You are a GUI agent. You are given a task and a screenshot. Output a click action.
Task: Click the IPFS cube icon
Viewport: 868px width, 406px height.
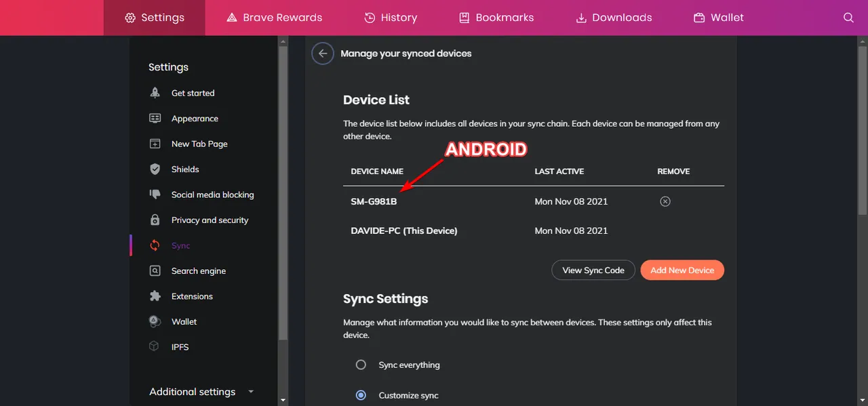point(155,346)
